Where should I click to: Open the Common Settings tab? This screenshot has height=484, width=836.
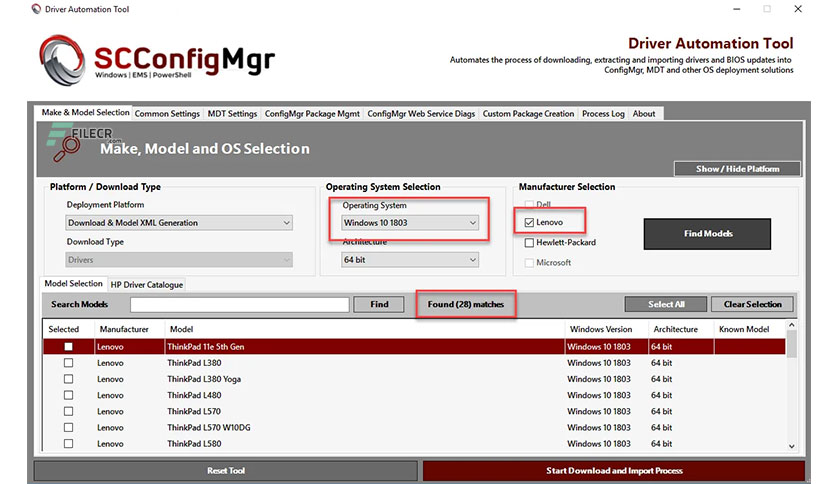pos(167,114)
